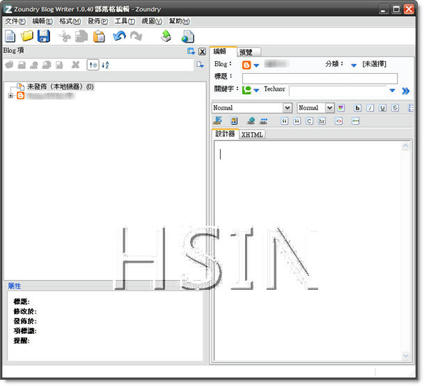Click the editor scrollbar down arrow

[405, 356]
